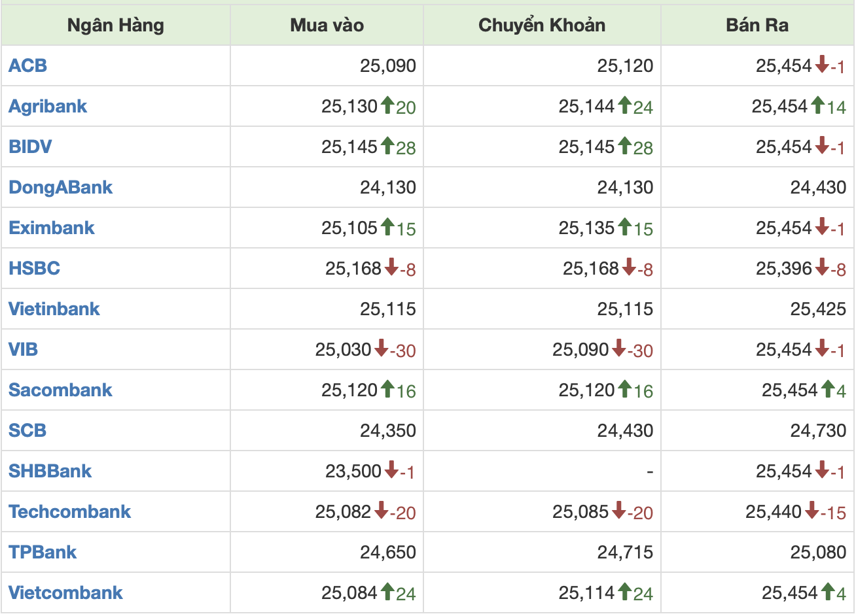Click the green up arrow in Eximbank Chuyển Khoản

[625, 226]
